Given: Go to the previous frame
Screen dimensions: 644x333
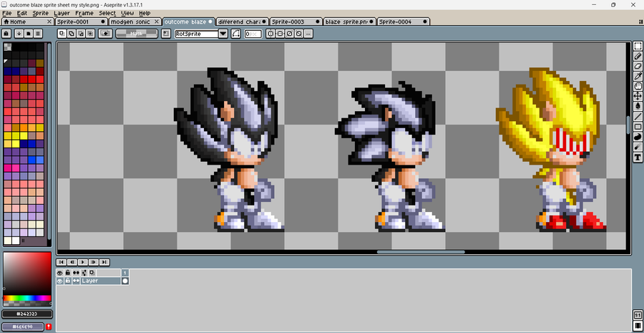Looking at the screenshot, I should coord(72,262).
